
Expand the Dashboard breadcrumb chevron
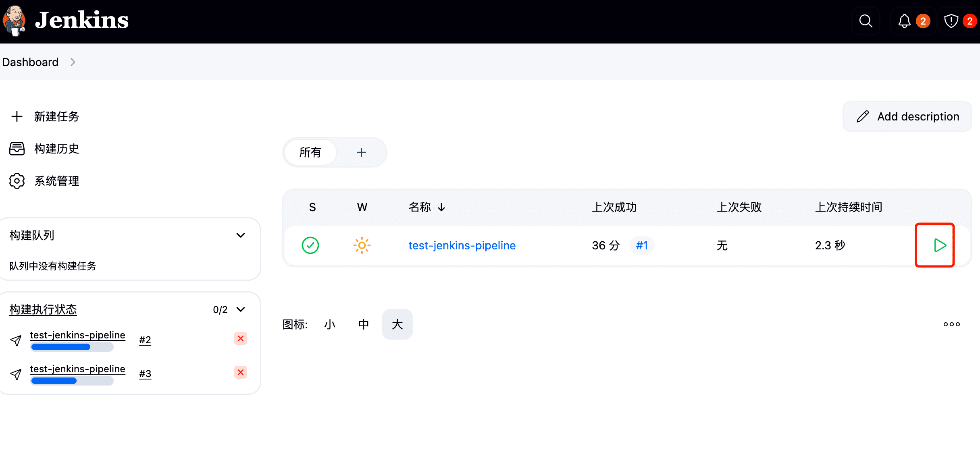pos(73,62)
